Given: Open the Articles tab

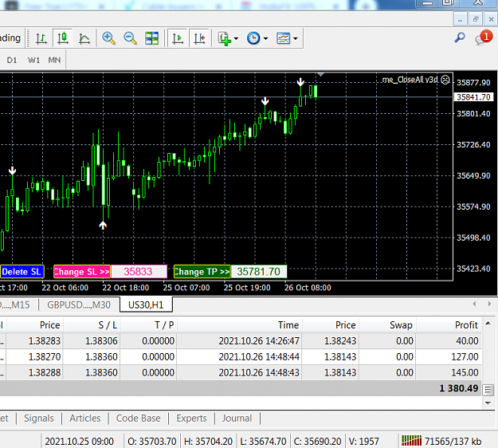Looking at the screenshot, I should [84, 419].
